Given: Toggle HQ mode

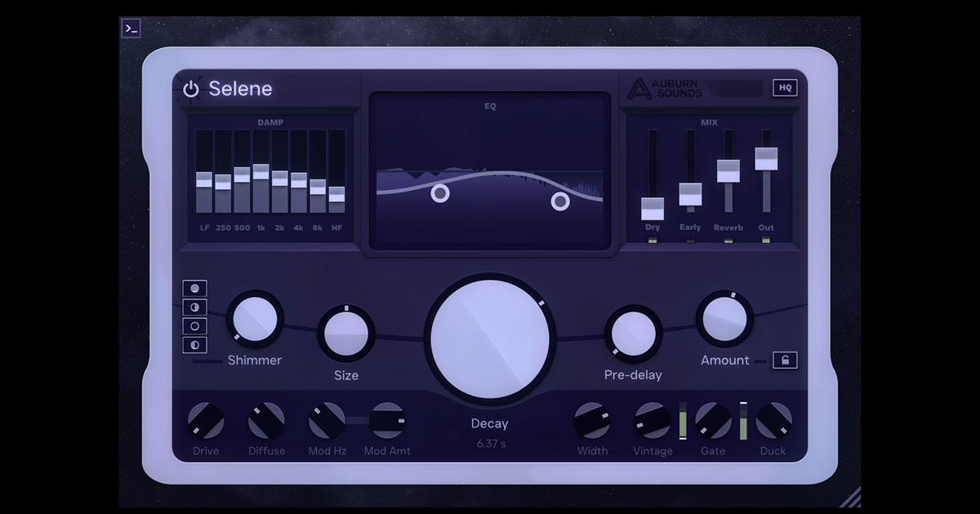Looking at the screenshot, I should click(785, 87).
